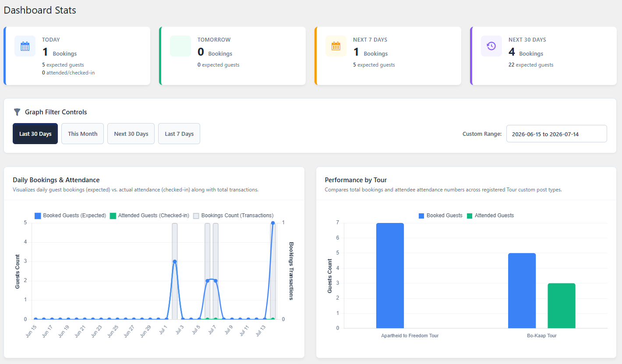Click the green Bo-Kaap Tour attended bar

point(562,306)
